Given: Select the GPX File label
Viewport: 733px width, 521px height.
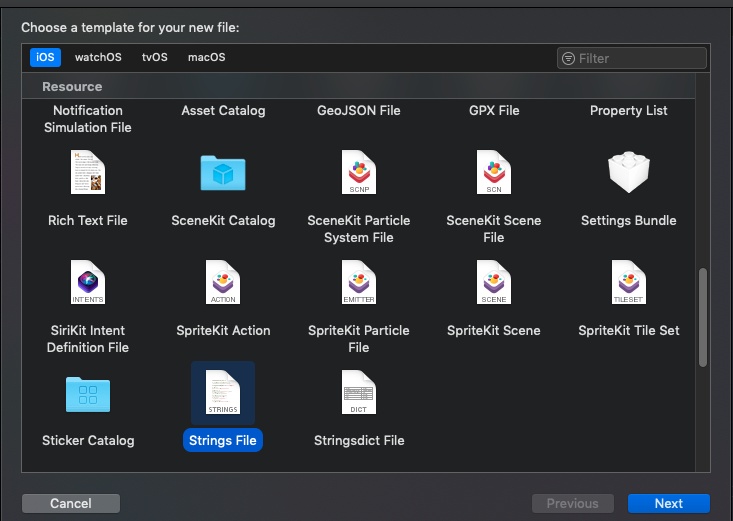Looking at the screenshot, I should coord(494,111).
